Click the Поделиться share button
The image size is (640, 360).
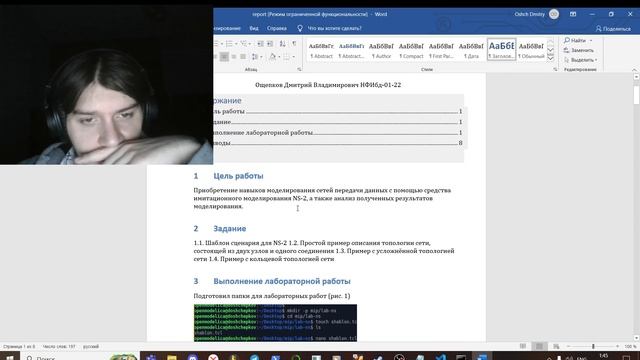(x=613, y=29)
